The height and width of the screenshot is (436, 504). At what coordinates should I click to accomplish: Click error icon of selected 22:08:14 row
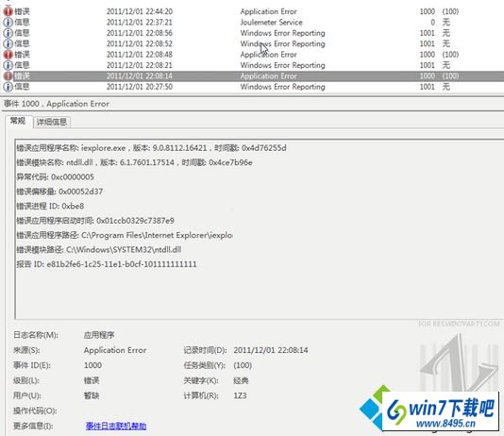coord(8,76)
